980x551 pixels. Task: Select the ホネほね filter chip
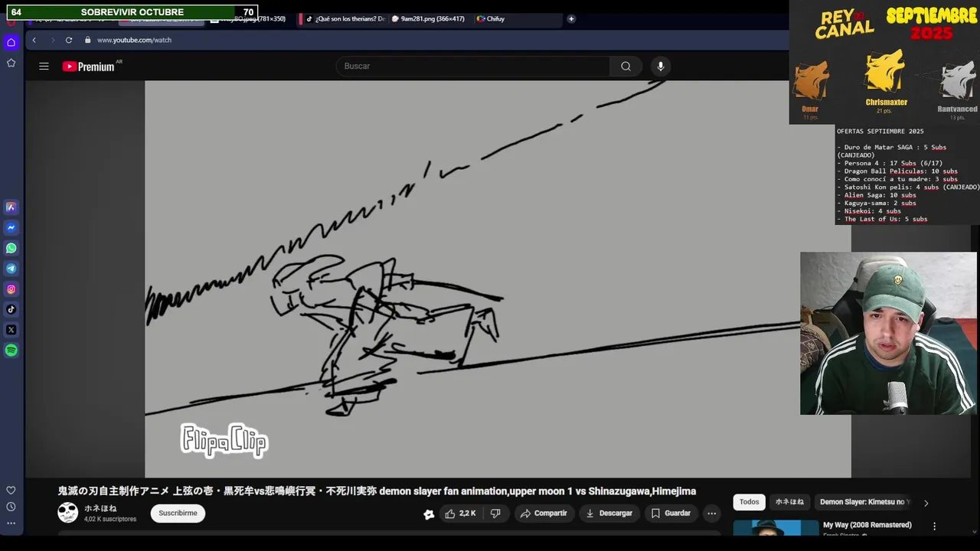789,502
